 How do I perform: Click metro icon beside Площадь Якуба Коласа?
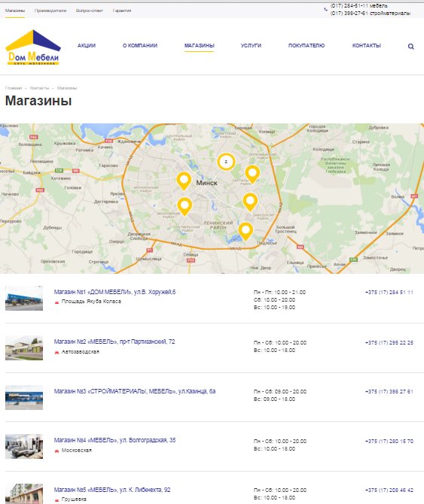57,302
